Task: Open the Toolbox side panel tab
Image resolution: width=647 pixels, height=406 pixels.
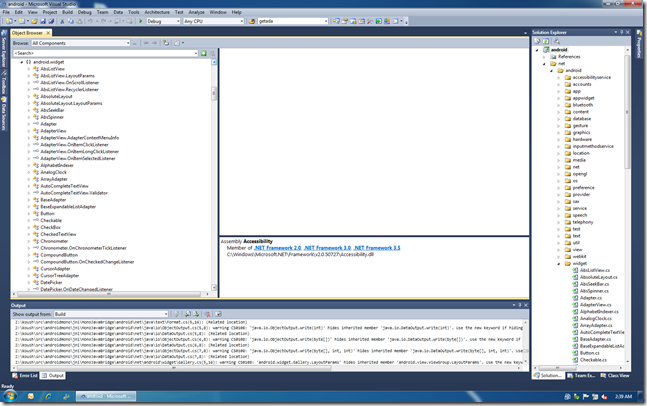Action: pyautogui.click(x=4, y=83)
